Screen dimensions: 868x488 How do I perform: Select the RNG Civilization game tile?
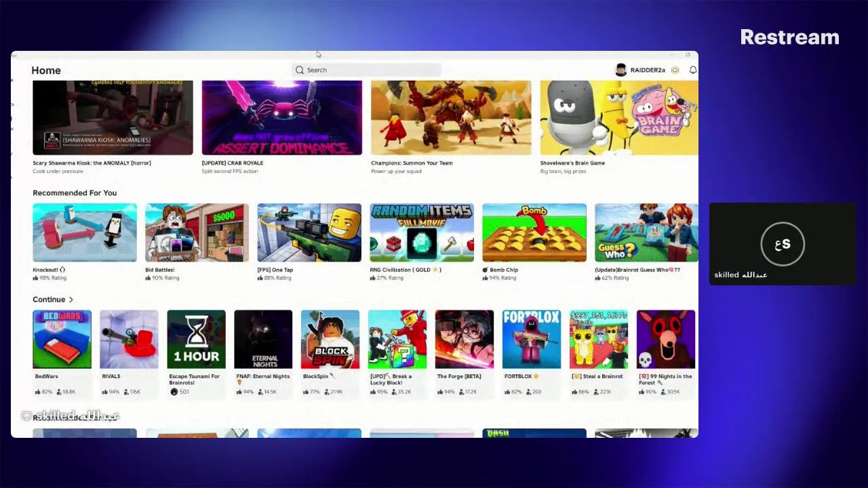pyautogui.click(x=422, y=232)
